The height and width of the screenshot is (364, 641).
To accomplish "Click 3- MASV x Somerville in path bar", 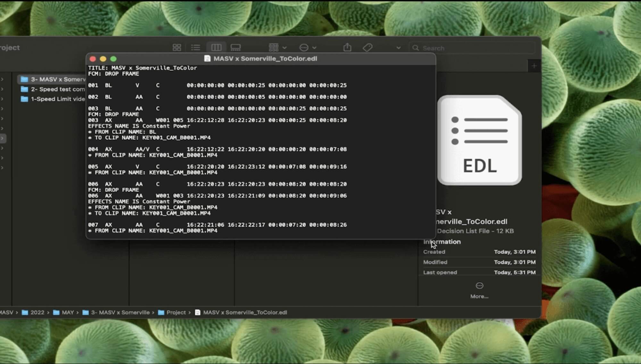I will pos(116,312).
